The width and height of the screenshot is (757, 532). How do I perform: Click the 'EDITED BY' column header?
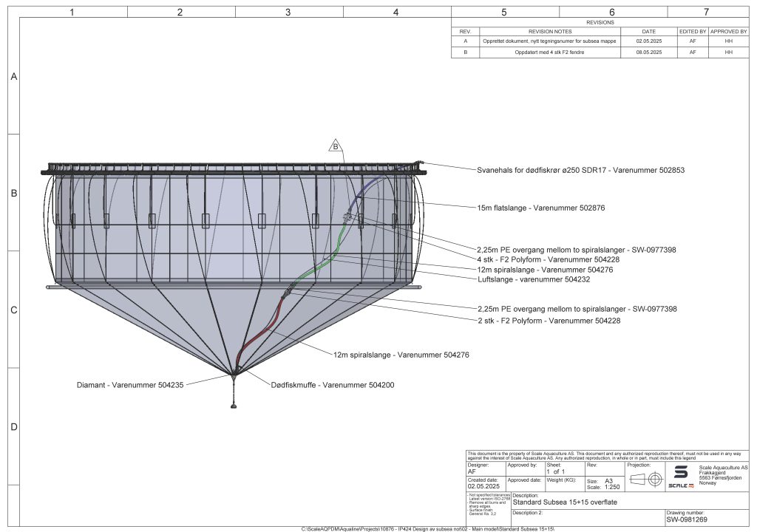coord(693,31)
